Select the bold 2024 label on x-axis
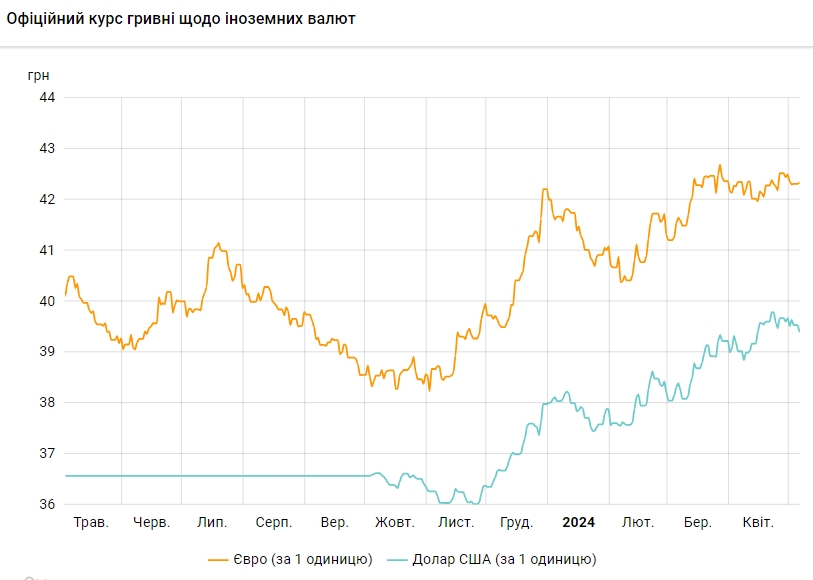Screen dimensions: 813x580 [578, 522]
